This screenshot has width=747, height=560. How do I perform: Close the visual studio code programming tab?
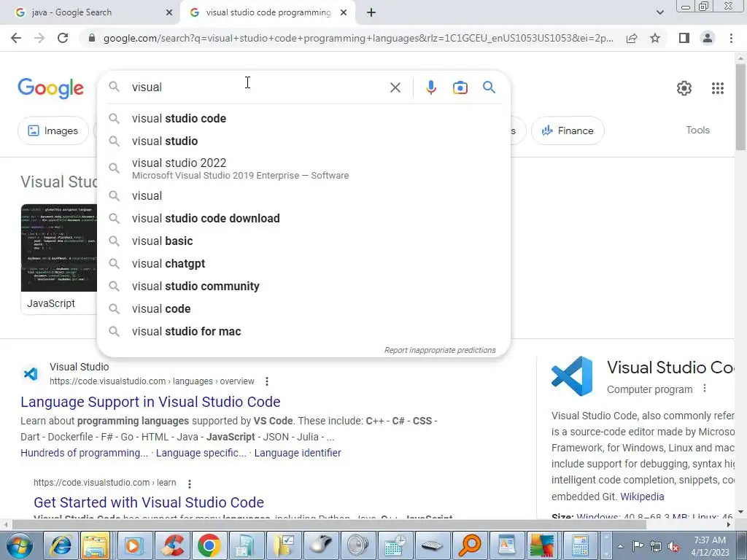pos(344,13)
